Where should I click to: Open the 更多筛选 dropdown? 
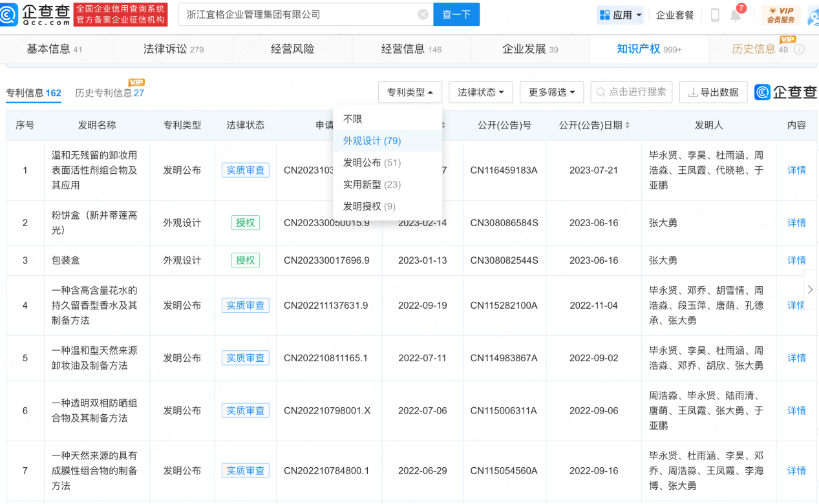tap(551, 92)
